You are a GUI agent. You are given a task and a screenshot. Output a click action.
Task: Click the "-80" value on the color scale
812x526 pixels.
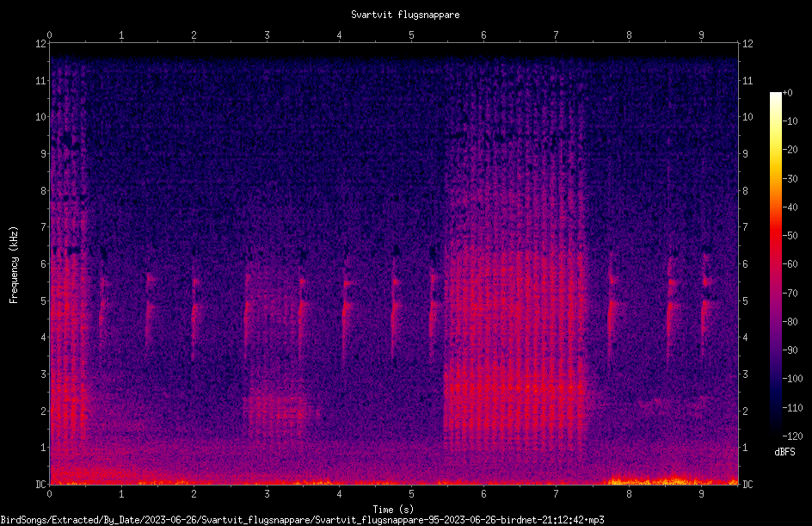pos(790,322)
